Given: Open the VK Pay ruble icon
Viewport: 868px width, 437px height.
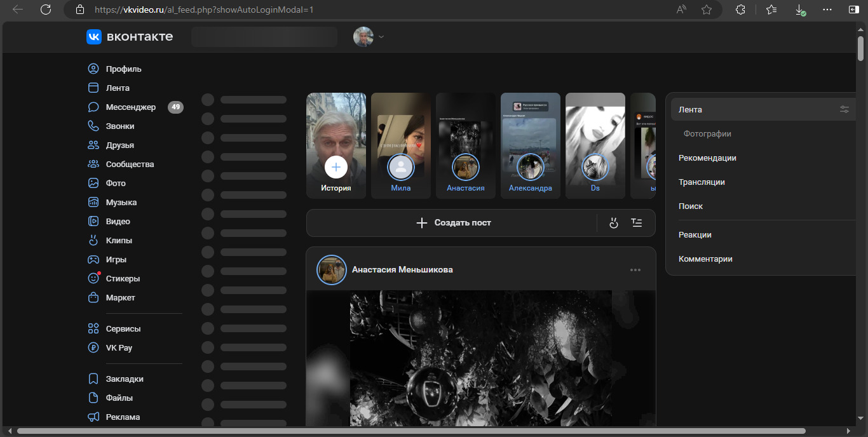Looking at the screenshot, I should click(93, 347).
